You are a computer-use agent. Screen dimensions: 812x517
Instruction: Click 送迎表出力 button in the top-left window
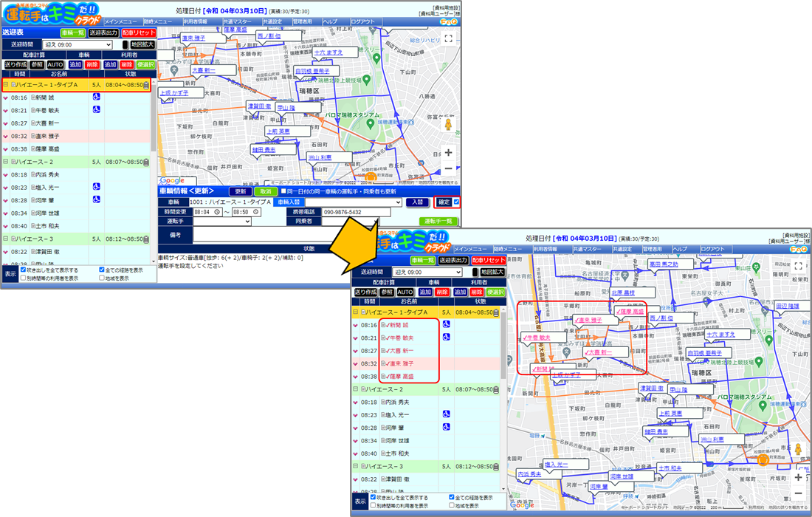(103, 32)
